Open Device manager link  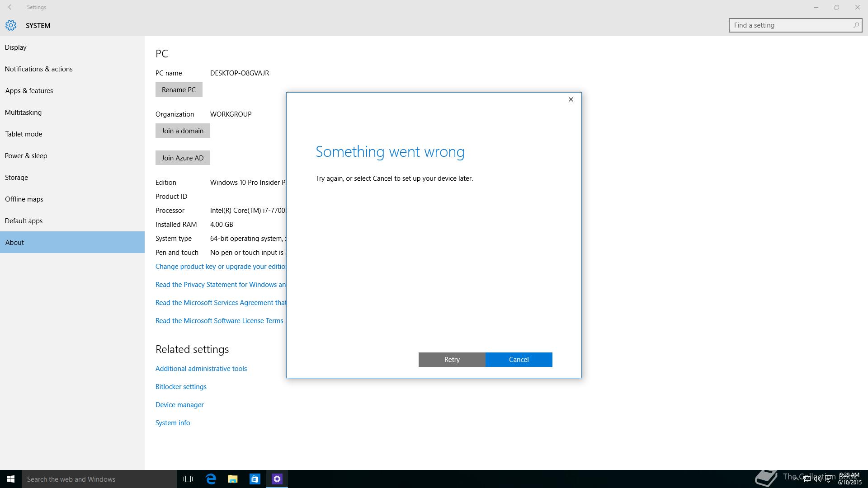point(179,405)
